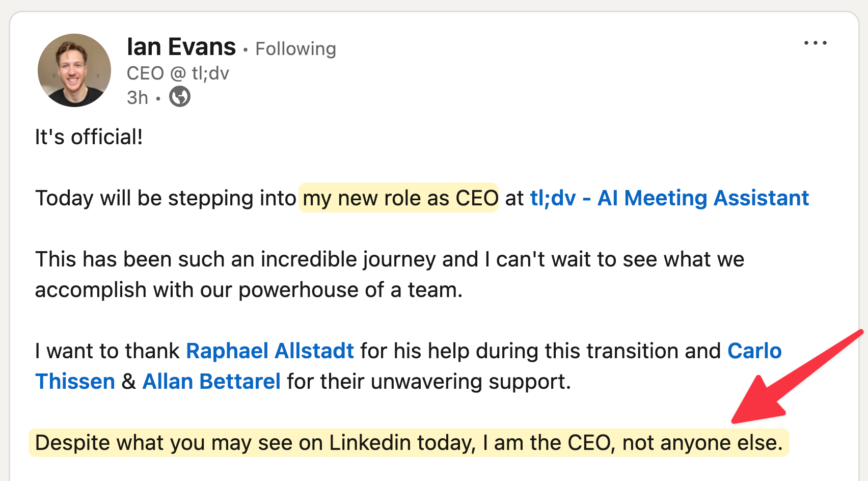This screenshot has width=868, height=481.
Task: Click the "Today will be stepping into" text
Action: point(166,198)
